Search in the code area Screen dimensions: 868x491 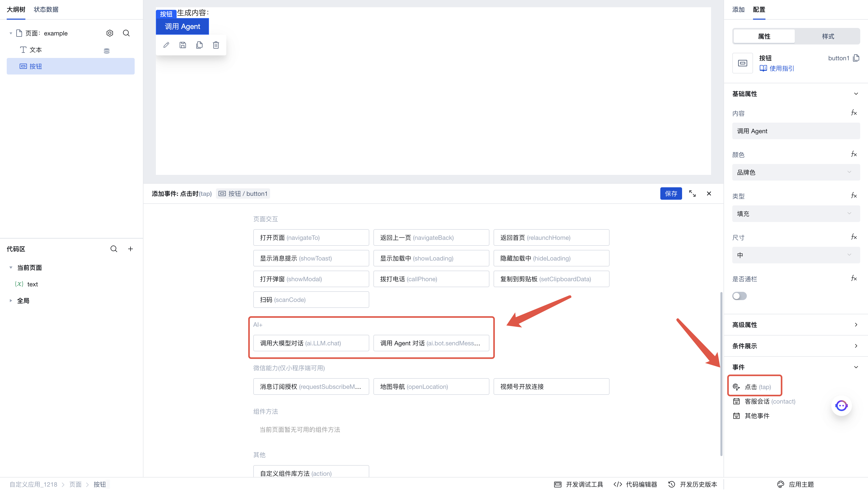tap(114, 249)
